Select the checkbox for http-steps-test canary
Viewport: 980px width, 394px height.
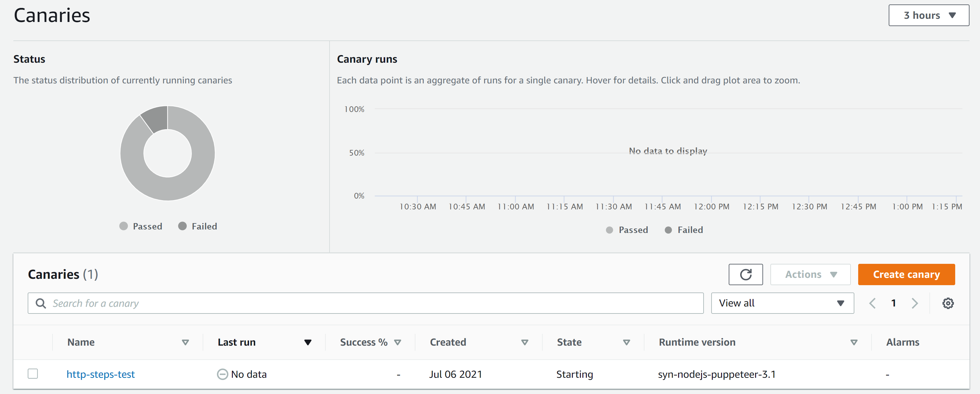point(33,374)
